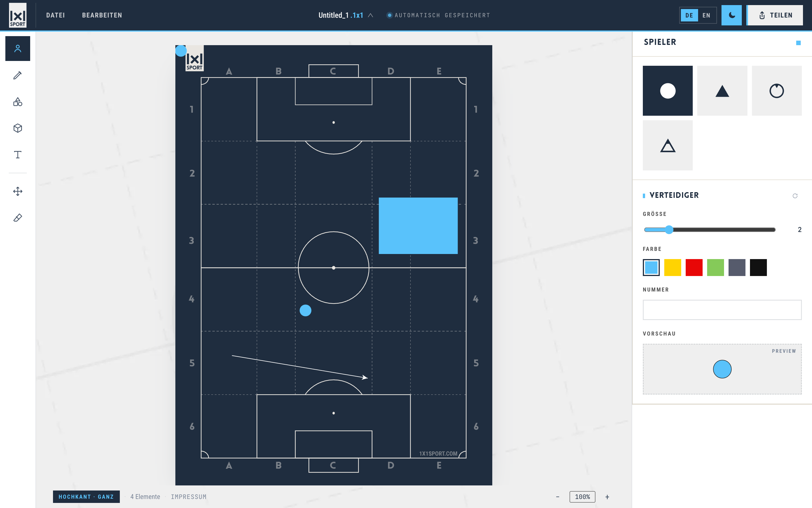
Task: Zoom in with the plus button
Action: [607, 497]
